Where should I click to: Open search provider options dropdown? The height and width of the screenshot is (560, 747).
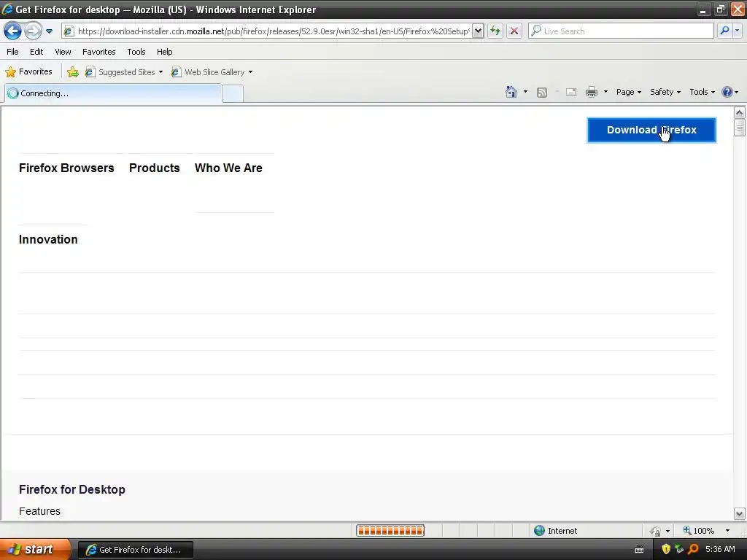pyautogui.click(x=737, y=31)
